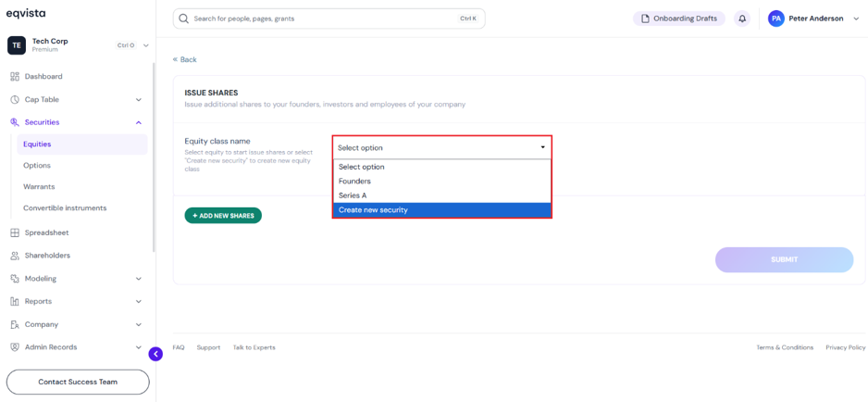This screenshot has height=402, width=868.
Task: Click the Equity class name select box
Action: pos(441,147)
